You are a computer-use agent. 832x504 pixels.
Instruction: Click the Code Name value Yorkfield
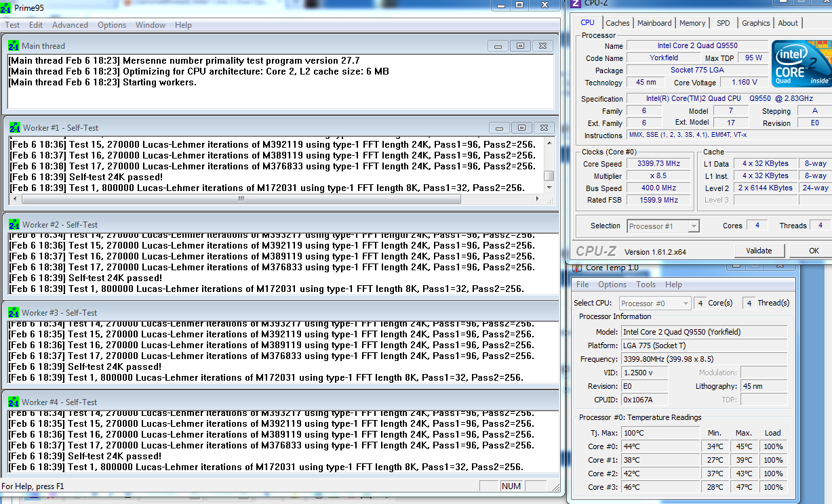click(x=664, y=58)
